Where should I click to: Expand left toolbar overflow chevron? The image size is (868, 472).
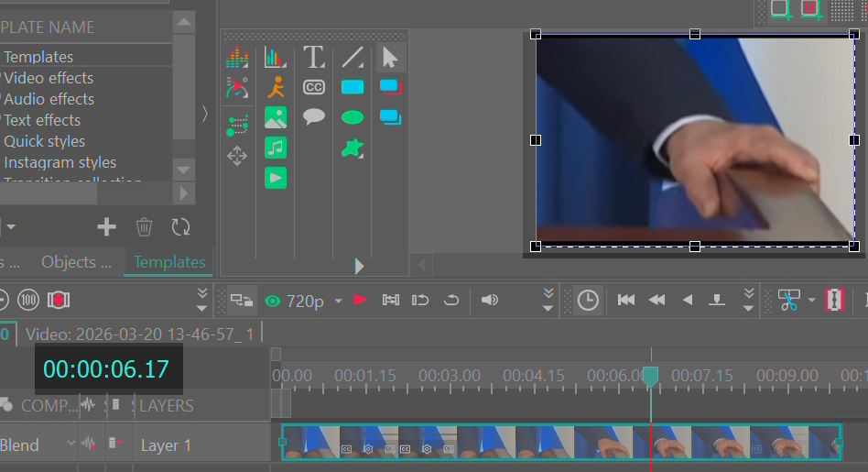[x=202, y=301]
